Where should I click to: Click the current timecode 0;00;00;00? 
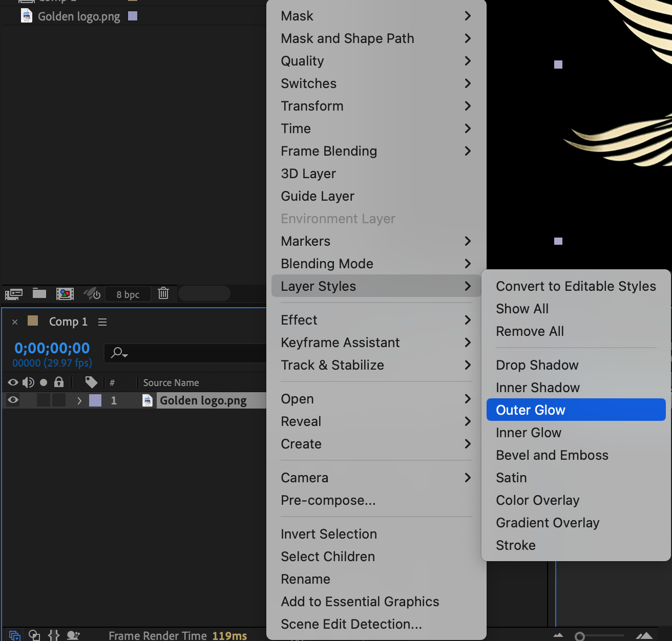pos(52,348)
